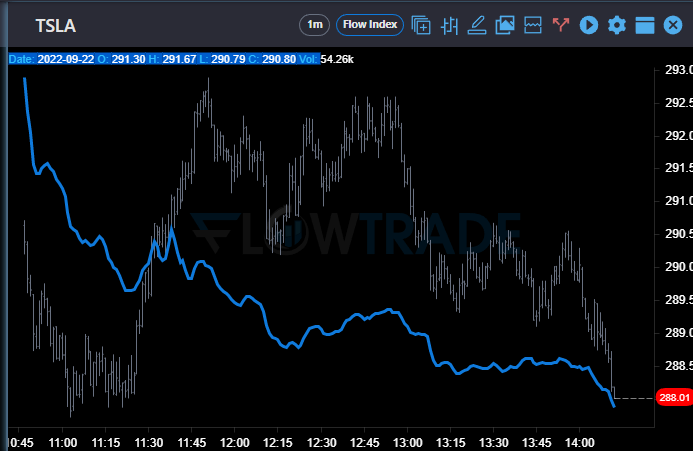Click the indicator panel wave icon

coord(533,25)
